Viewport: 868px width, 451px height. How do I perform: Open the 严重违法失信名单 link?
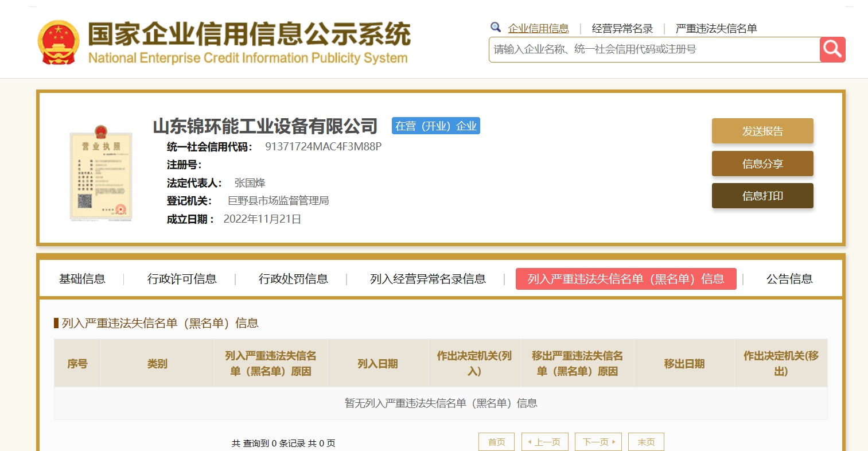click(x=717, y=28)
